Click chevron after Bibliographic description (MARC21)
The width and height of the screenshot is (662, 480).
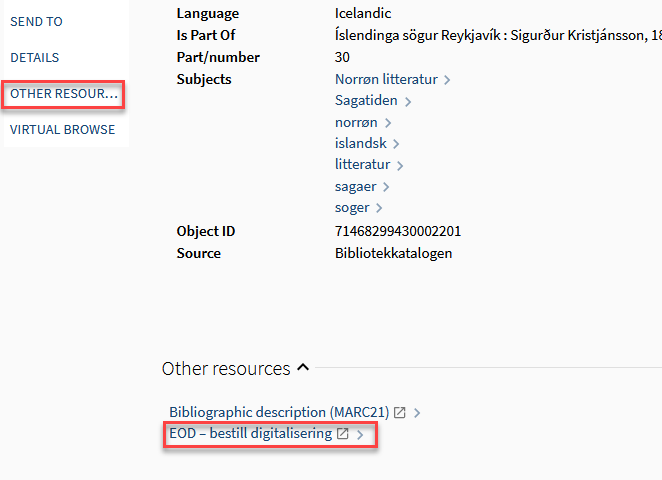[417, 412]
